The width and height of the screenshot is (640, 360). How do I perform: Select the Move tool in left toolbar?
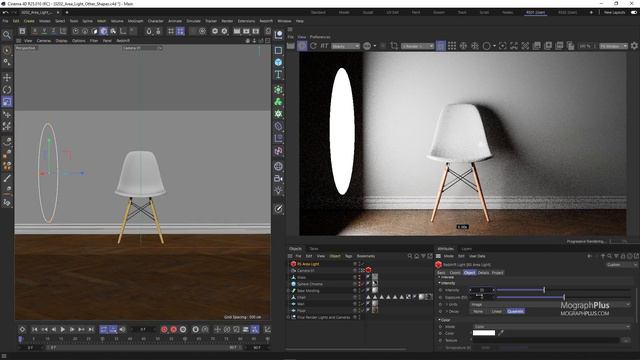click(x=7, y=77)
